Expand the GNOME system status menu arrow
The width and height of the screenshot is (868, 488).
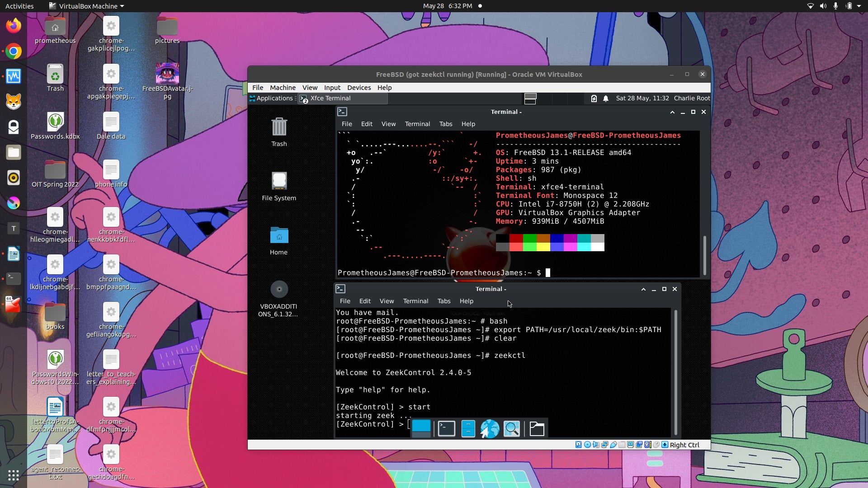click(x=859, y=6)
